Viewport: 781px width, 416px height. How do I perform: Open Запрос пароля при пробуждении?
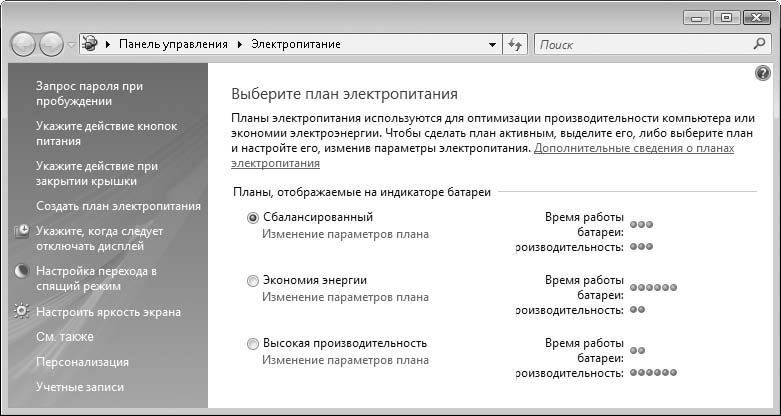[x=90, y=94]
